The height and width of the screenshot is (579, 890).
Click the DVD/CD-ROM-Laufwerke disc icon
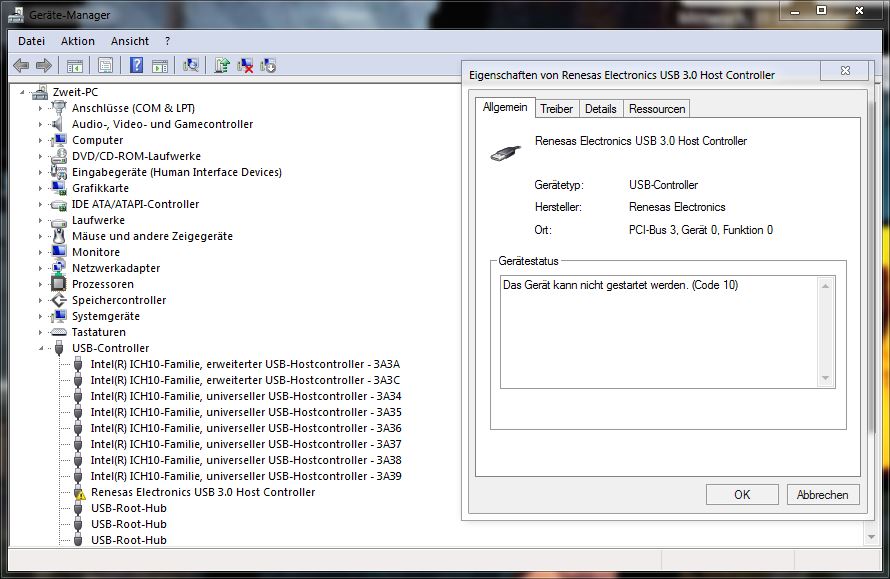pyautogui.click(x=58, y=156)
